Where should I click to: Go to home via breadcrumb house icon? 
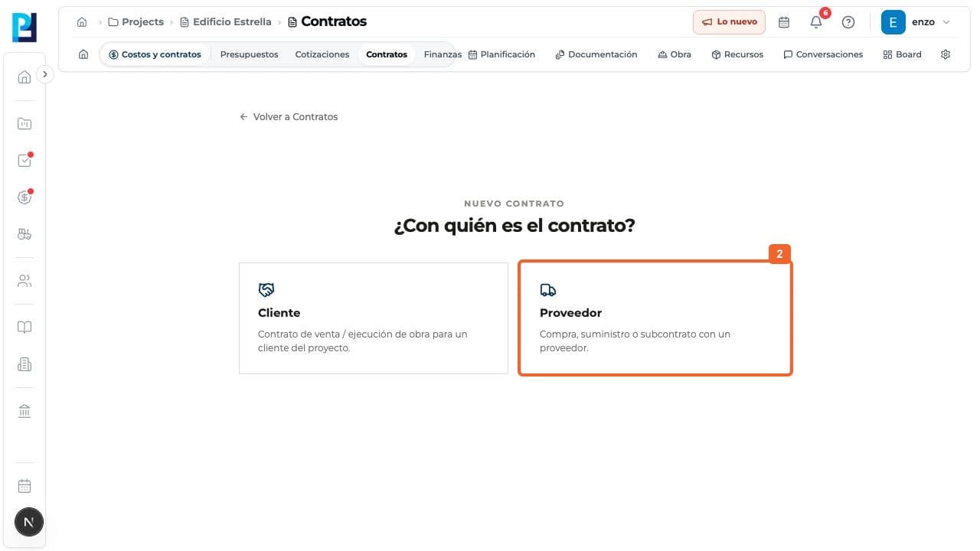[82, 22]
